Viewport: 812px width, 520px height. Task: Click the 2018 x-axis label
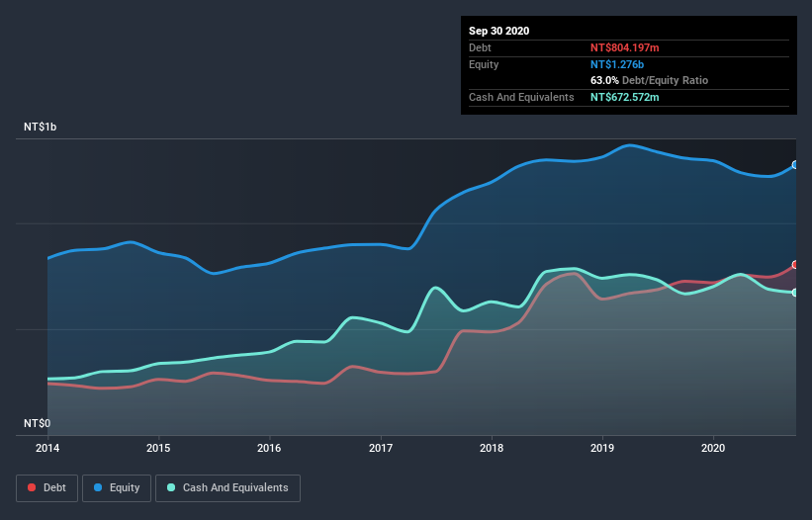492,448
